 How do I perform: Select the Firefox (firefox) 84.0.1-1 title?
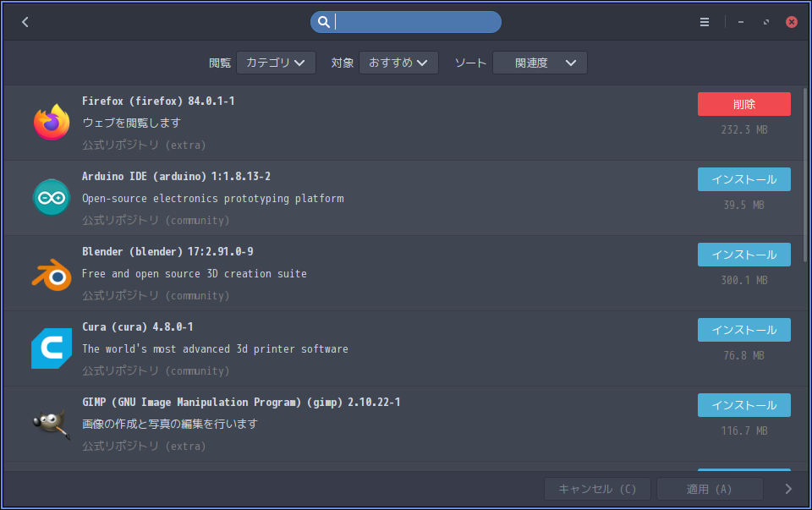(158, 101)
